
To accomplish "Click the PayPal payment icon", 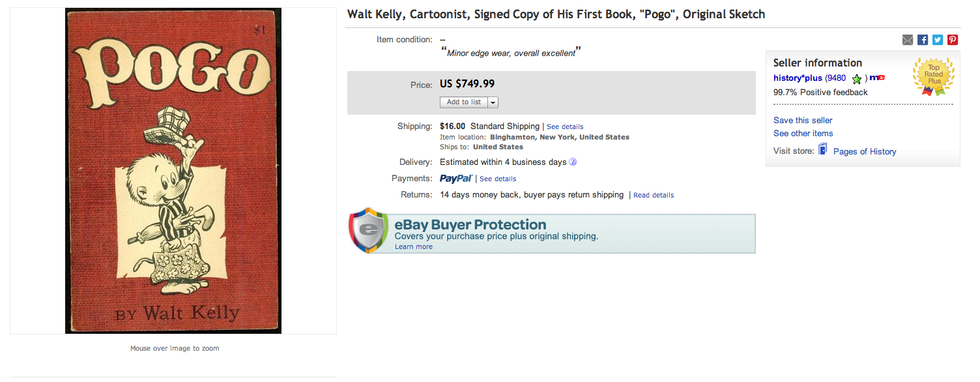I will point(456,178).
